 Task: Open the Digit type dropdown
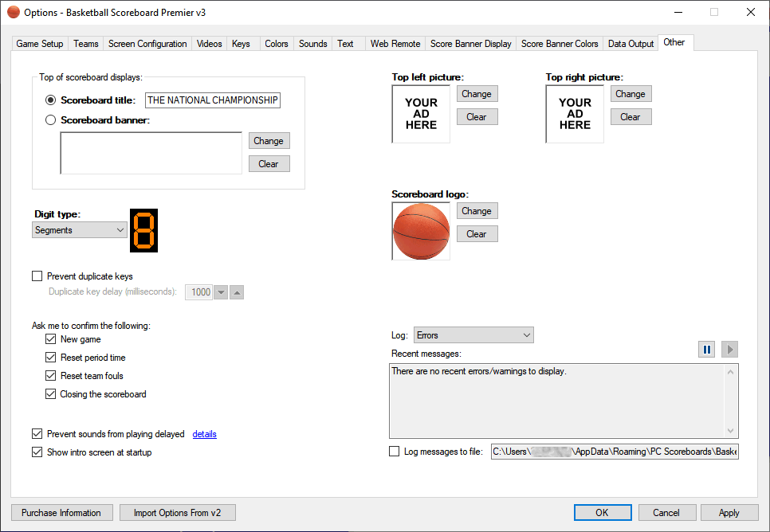[x=80, y=230]
